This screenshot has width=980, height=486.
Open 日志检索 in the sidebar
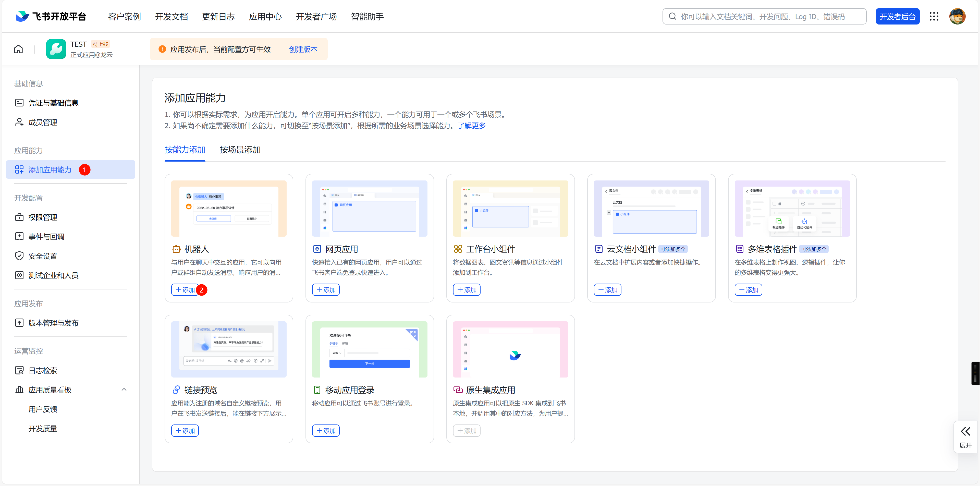(43, 370)
